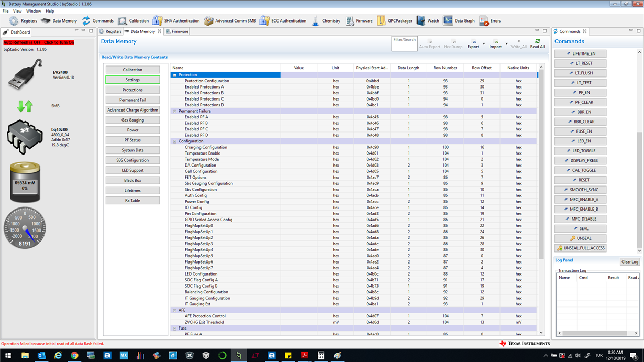Launch GPCPackager tool

coord(394,21)
